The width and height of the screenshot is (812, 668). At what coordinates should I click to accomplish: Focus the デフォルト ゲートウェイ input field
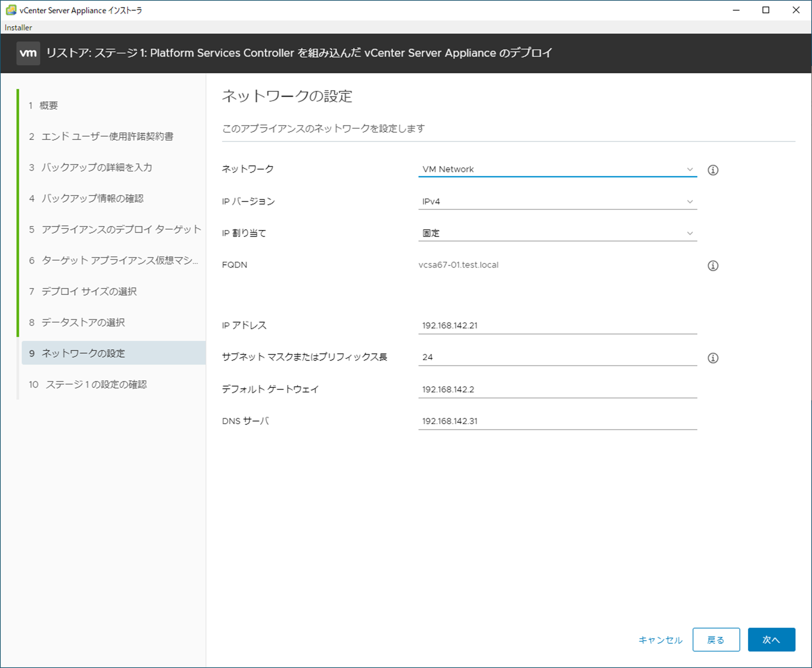click(557, 389)
